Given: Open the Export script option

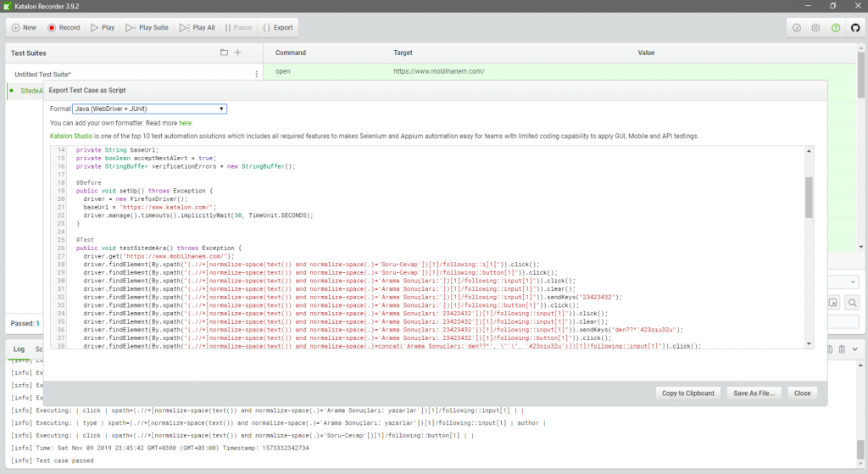Looking at the screenshot, I should [x=278, y=28].
